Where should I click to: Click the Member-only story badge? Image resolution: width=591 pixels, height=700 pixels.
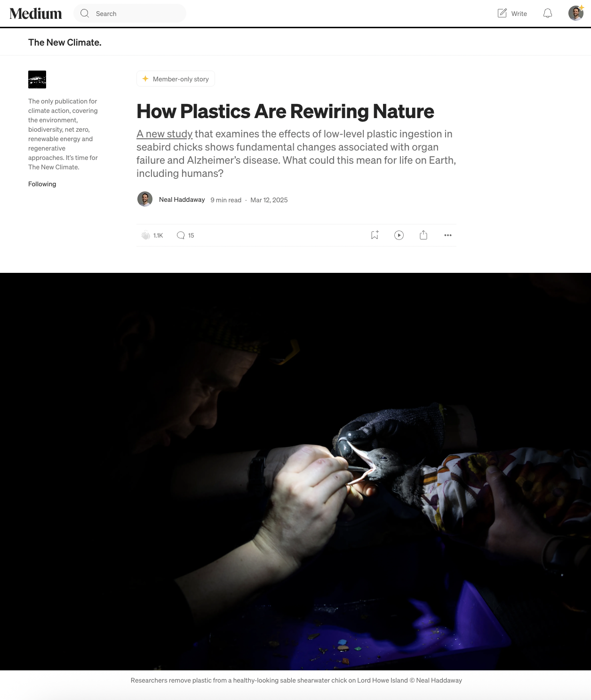pyautogui.click(x=176, y=79)
